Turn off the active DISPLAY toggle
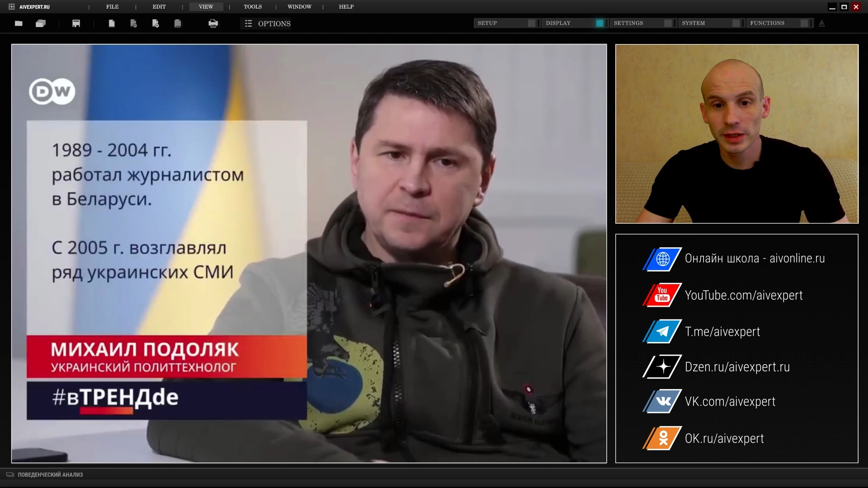The width and height of the screenshot is (868, 488). tap(599, 23)
